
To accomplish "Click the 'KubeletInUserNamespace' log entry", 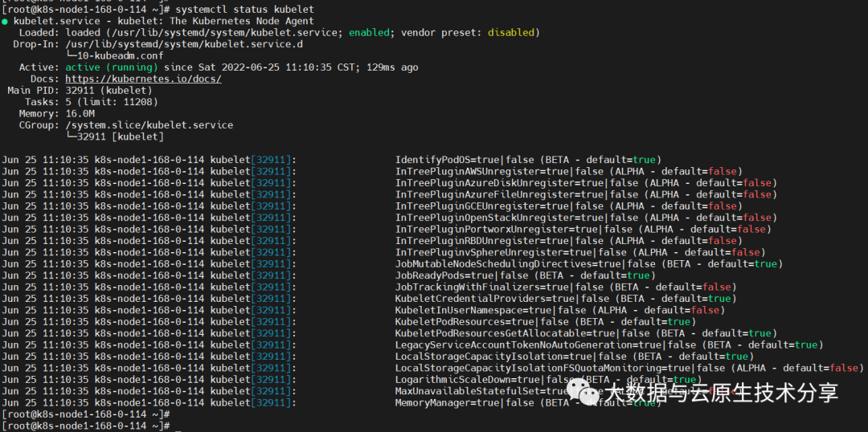I will point(560,311).
